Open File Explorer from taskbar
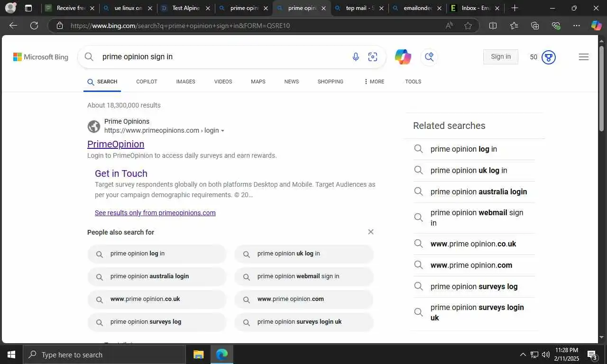This screenshot has width=607, height=364. point(198,355)
